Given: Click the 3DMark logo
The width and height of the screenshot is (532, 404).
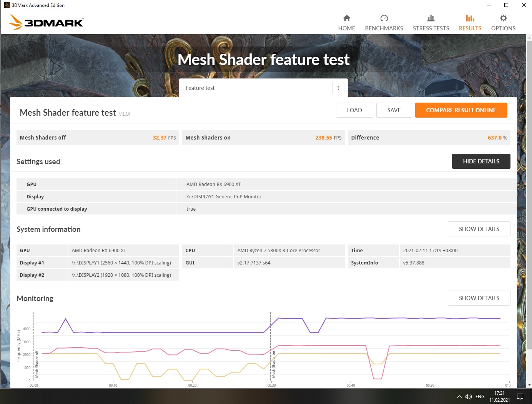Looking at the screenshot, I should (x=46, y=22).
